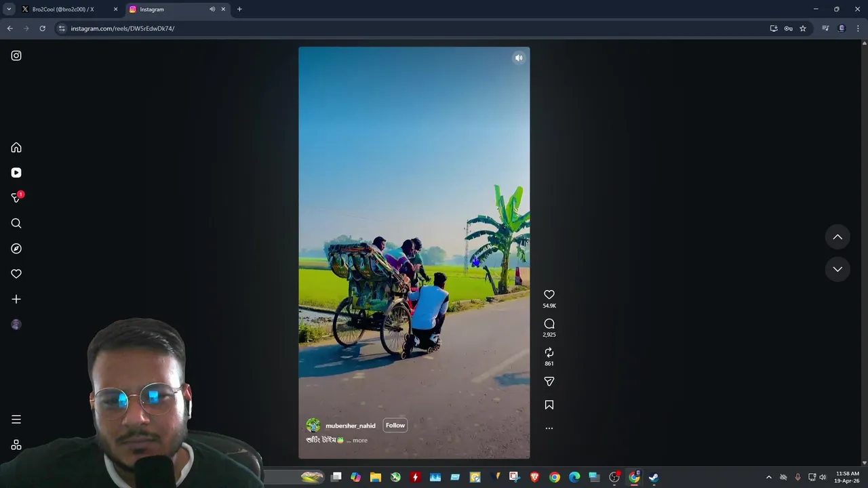This screenshot has height=488, width=868.
Task: Close the Bro2Cool X tab
Action: coord(115,9)
